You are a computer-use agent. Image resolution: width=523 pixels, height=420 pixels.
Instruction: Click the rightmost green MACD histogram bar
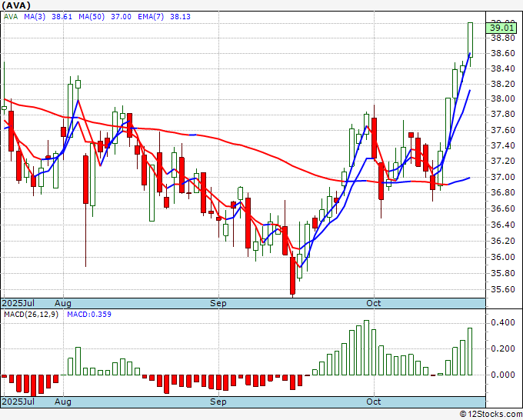[x=471, y=352]
